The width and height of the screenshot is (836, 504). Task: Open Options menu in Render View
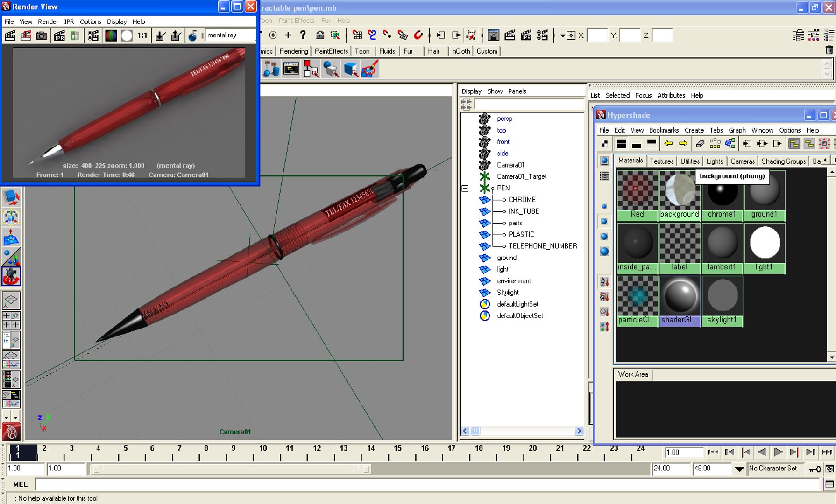pos(90,21)
